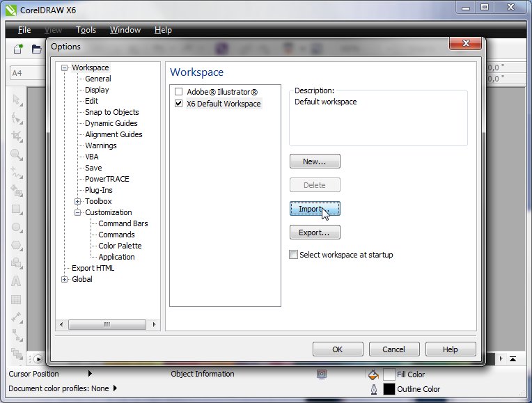Screen dimensions: 532x403
Task: Select the Ellipse tool in the toolbox
Action: coord(16,227)
